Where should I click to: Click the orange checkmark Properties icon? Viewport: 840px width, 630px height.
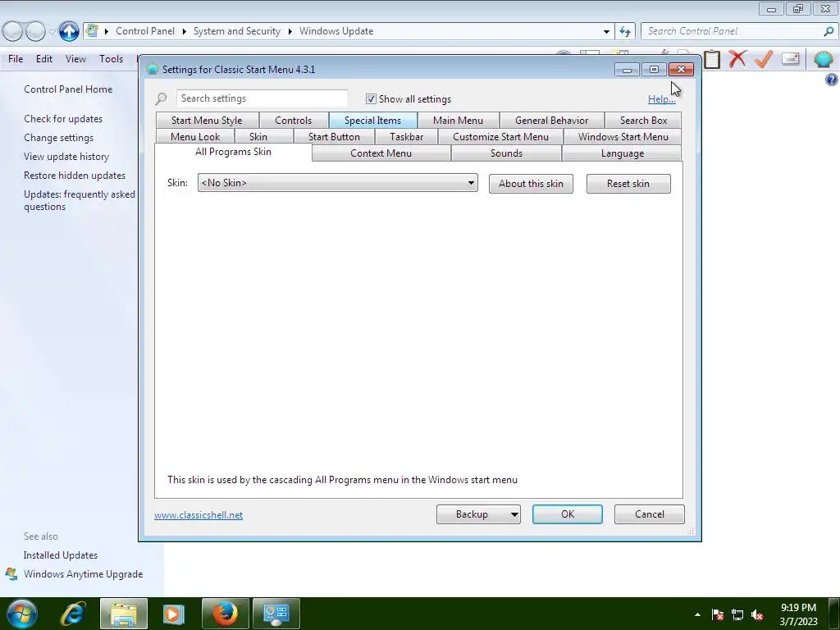[x=764, y=58]
